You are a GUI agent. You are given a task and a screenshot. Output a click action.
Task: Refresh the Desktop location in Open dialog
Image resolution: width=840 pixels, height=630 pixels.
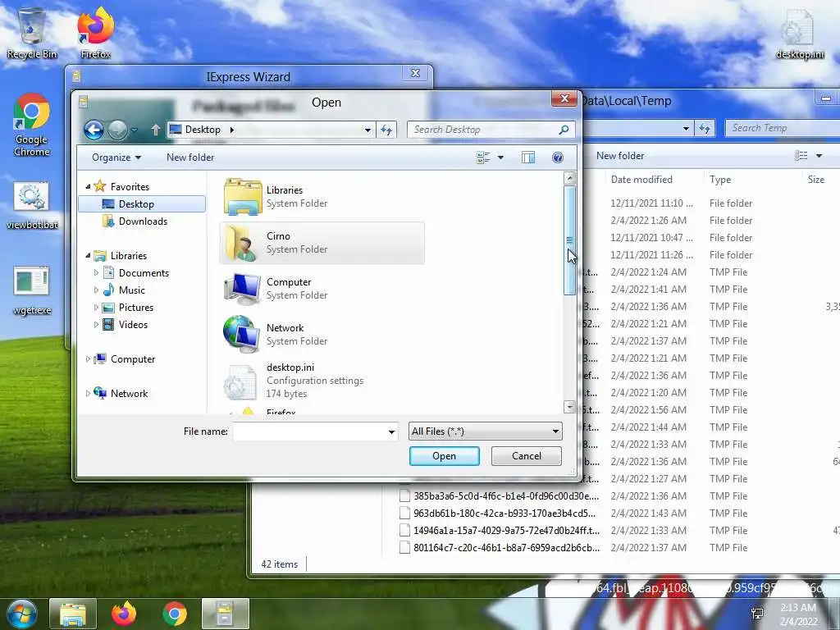386,130
